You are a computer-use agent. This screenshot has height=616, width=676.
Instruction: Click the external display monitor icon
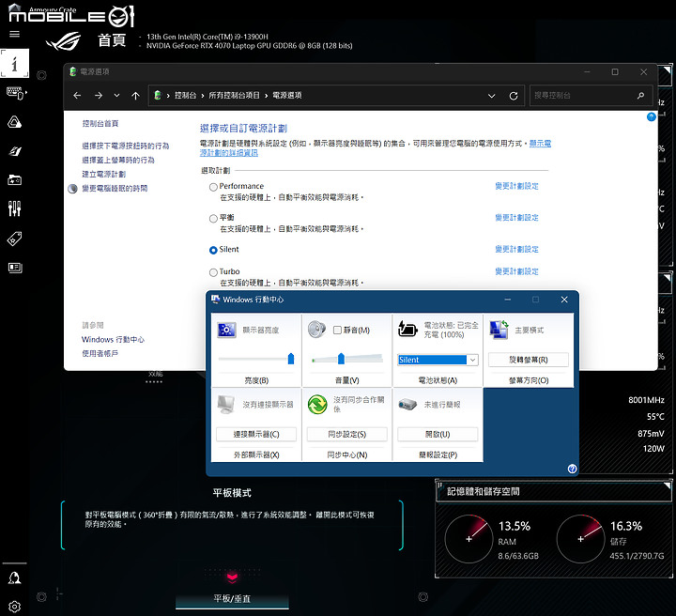coord(226,405)
